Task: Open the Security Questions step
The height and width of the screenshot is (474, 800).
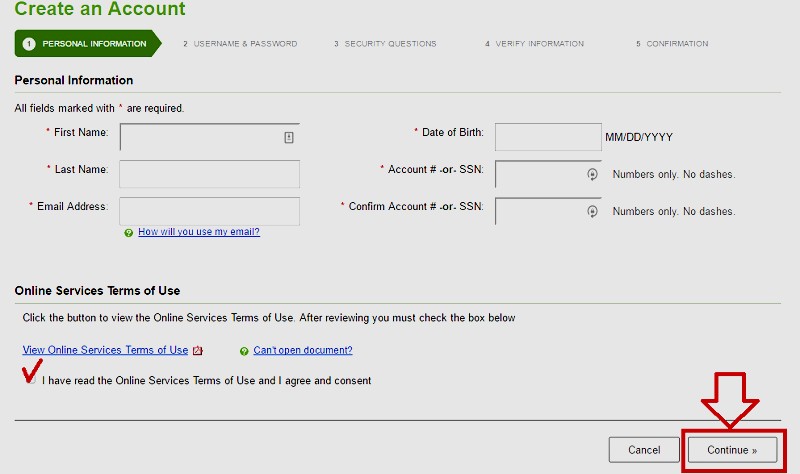Action: (385, 44)
